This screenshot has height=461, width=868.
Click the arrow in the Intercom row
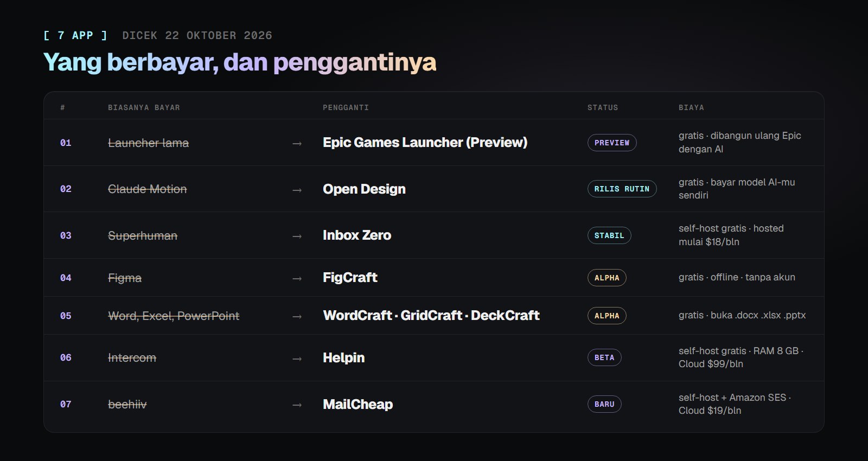click(x=297, y=358)
